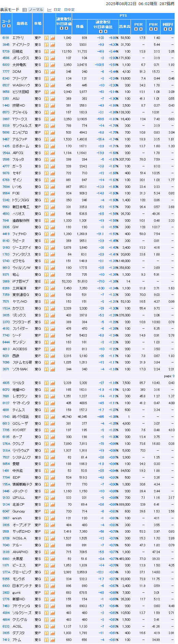Switch display mode to 日中足
178x644 pixels.
pos(69,10)
